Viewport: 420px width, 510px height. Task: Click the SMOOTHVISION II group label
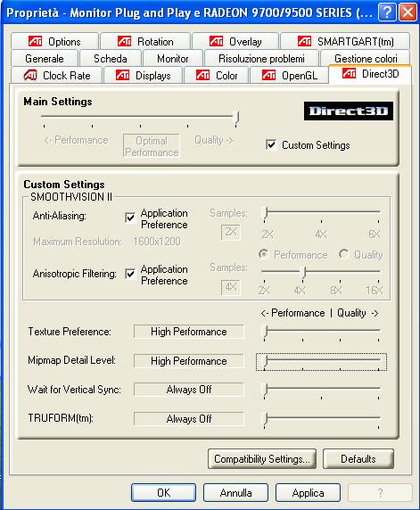point(71,197)
